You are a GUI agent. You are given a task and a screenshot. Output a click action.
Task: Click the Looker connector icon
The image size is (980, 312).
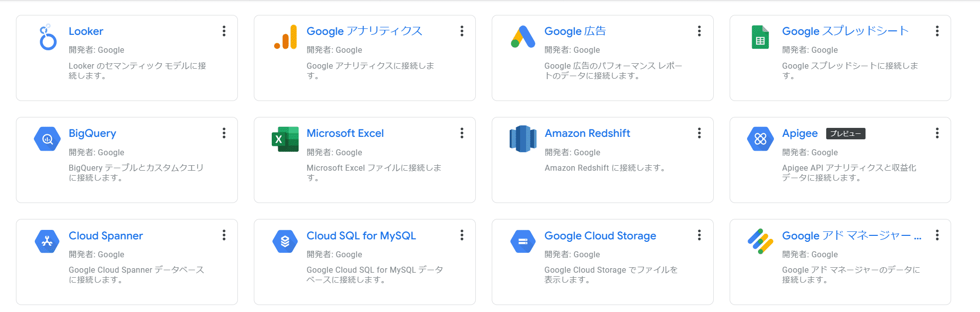[x=48, y=37]
